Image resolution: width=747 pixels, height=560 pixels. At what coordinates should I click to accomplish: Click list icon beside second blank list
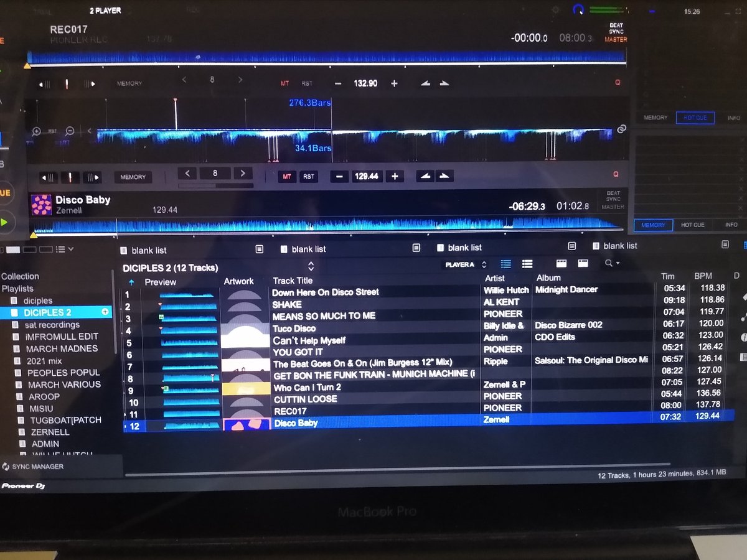tap(416, 248)
